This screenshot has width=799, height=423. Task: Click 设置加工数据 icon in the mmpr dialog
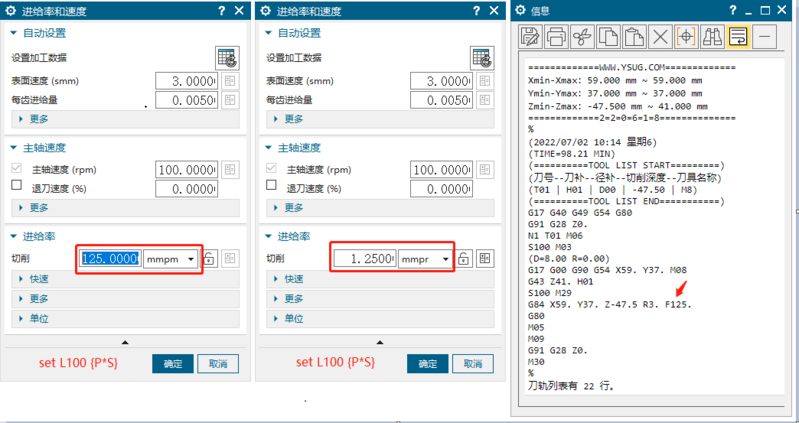[482, 58]
